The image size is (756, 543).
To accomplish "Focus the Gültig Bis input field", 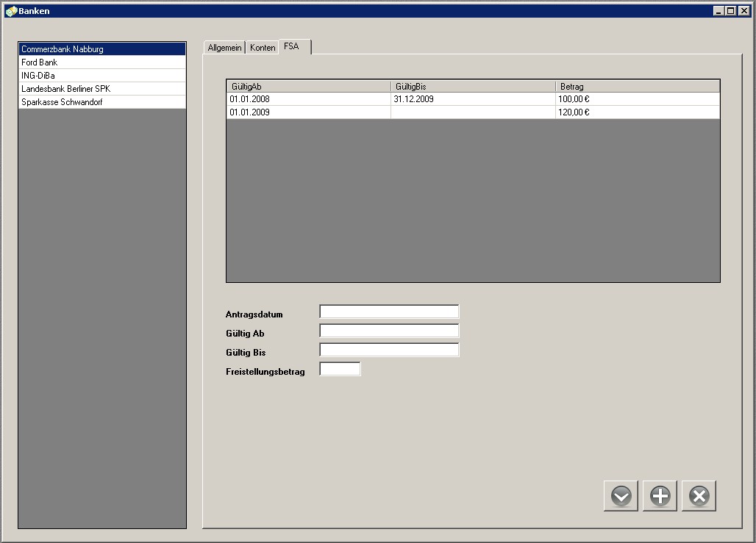I will [x=389, y=350].
